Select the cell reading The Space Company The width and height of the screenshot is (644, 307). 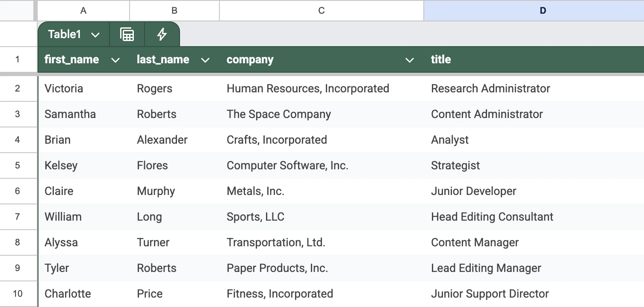click(x=279, y=114)
